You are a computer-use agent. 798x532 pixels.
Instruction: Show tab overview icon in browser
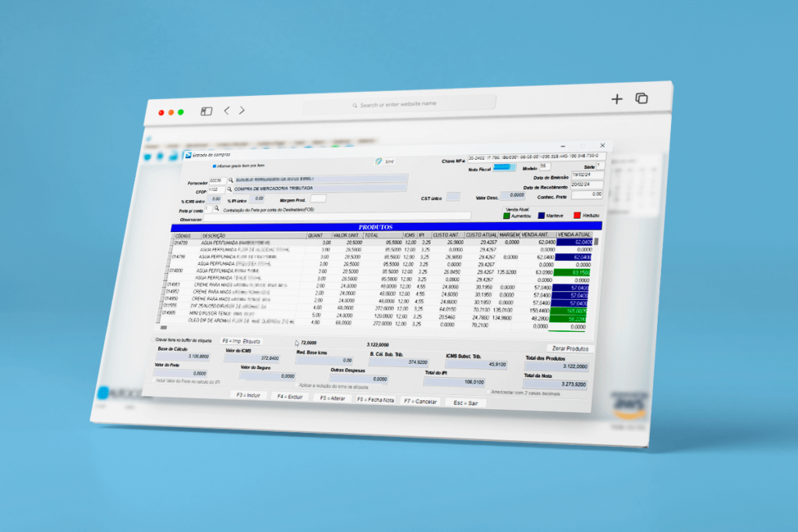tap(641, 99)
